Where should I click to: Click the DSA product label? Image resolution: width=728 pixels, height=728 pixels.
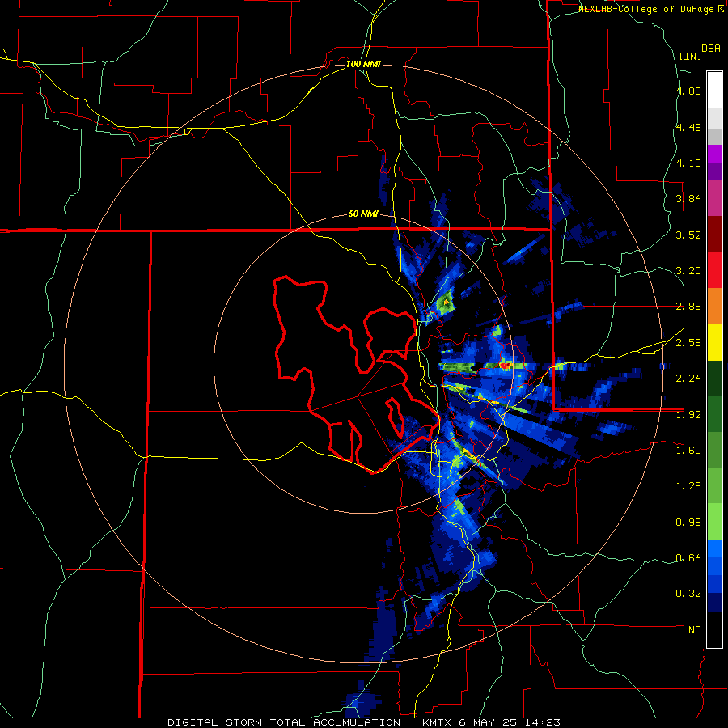711,48
